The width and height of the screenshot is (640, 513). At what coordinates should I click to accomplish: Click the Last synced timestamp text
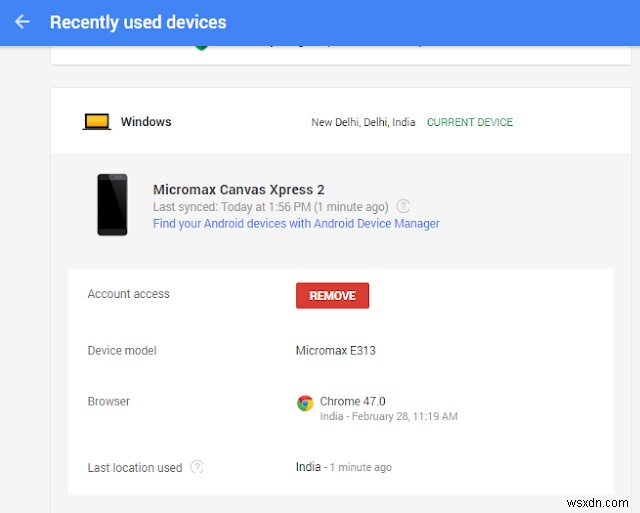coord(270,207)
